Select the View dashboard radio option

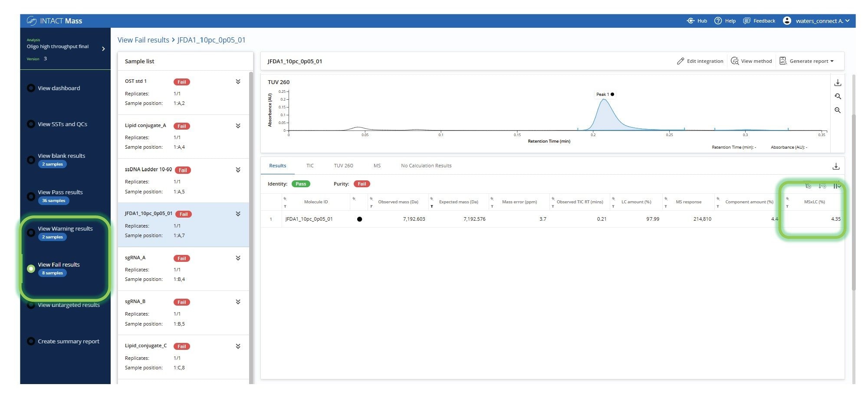pos(31,88)
